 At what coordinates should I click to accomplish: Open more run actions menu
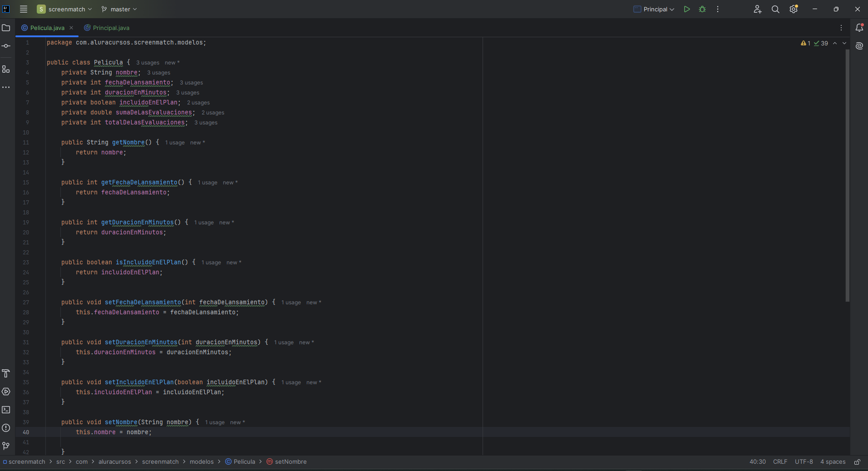(x=718, y=9)
